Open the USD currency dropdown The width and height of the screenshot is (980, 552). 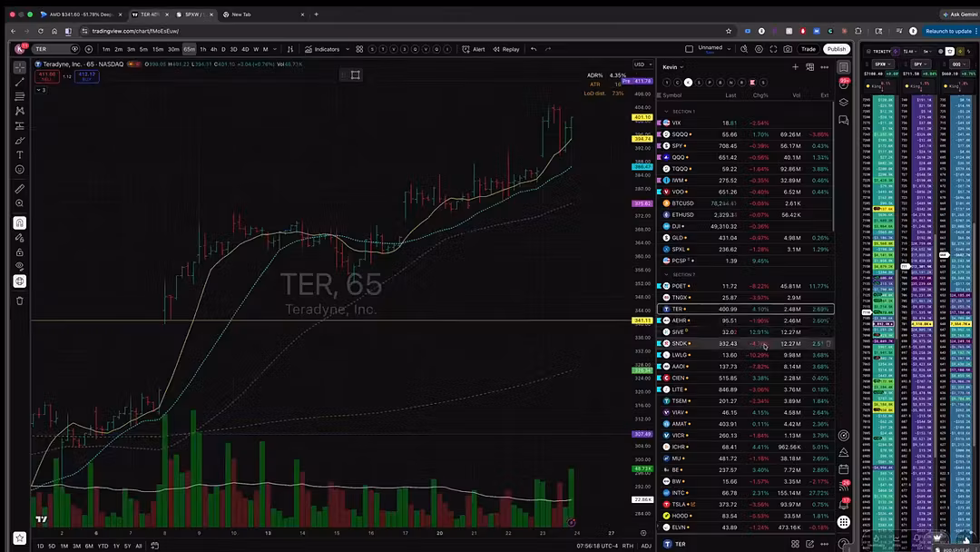(x=642, y=64)
